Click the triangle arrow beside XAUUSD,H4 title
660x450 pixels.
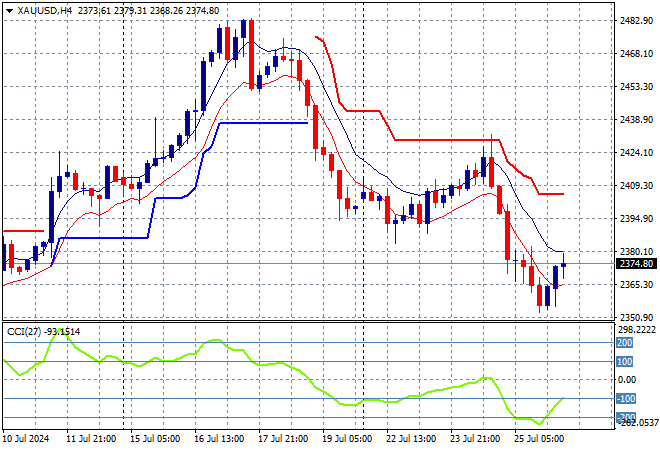point(9,11)
